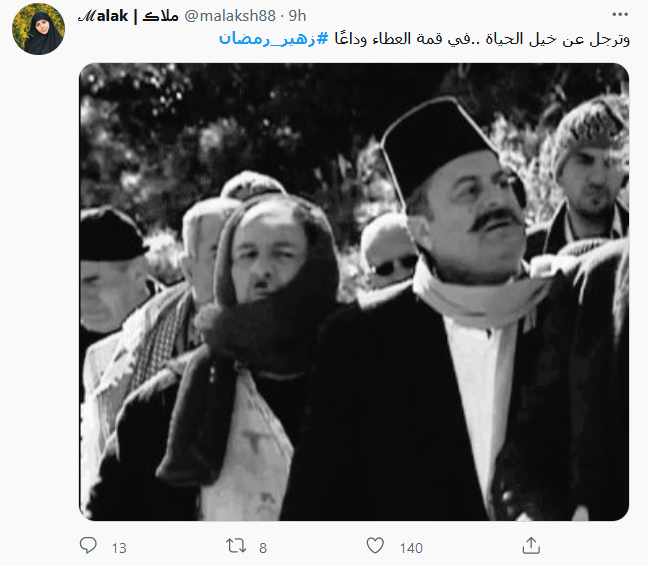648x566 pixels.
Task: Enlarge the black and white tweet photo
Action: tap(354, 292)
